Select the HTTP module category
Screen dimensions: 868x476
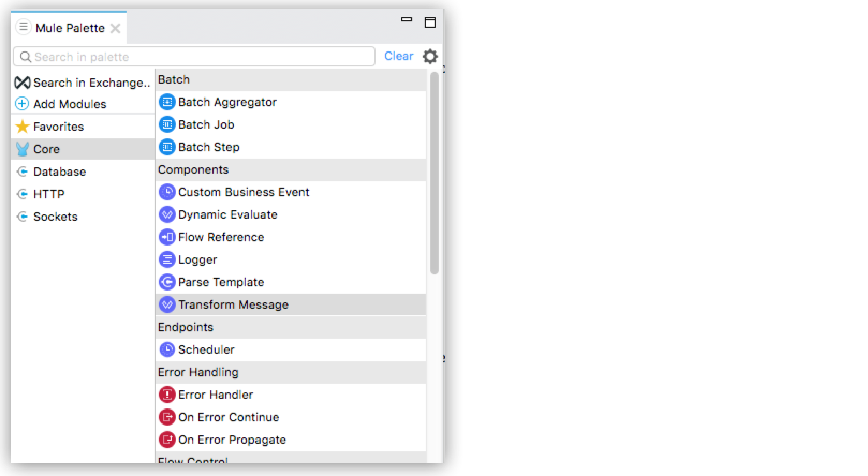click(48, 194)
